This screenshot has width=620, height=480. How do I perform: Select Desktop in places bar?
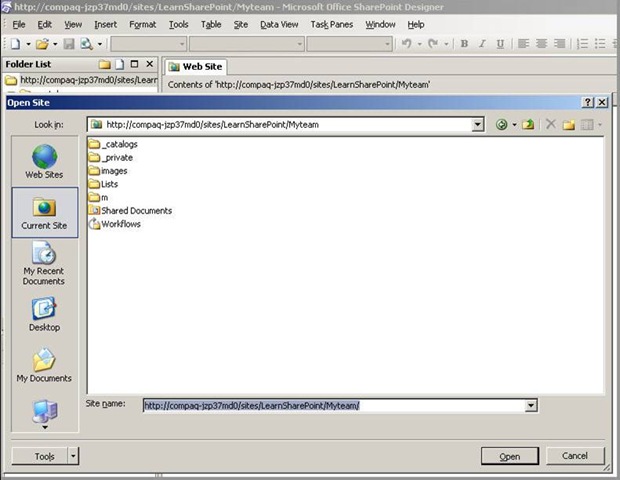point(44,315)
